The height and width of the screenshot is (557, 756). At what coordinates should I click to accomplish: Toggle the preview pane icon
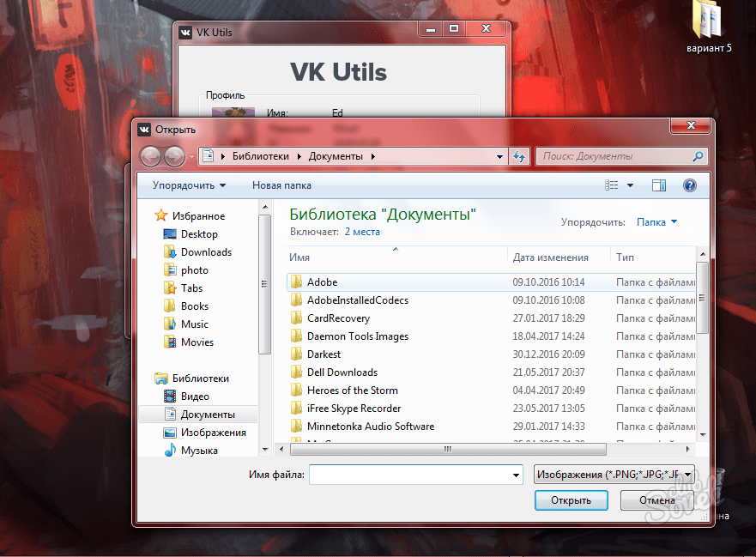659,185
